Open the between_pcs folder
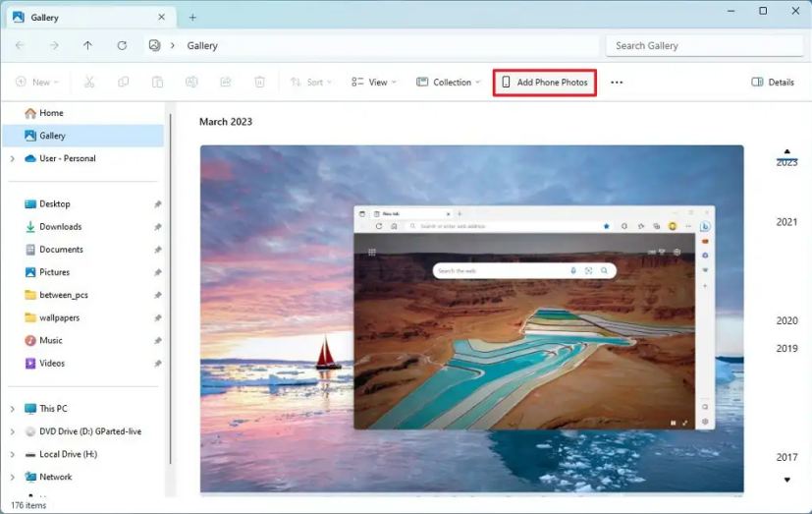812x514 pixels. [x=64, y=295]
